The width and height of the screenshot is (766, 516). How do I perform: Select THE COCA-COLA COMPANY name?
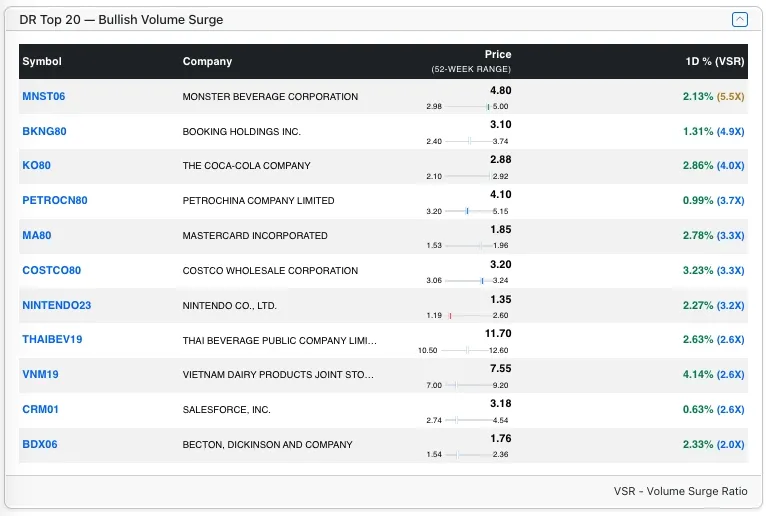246,166
